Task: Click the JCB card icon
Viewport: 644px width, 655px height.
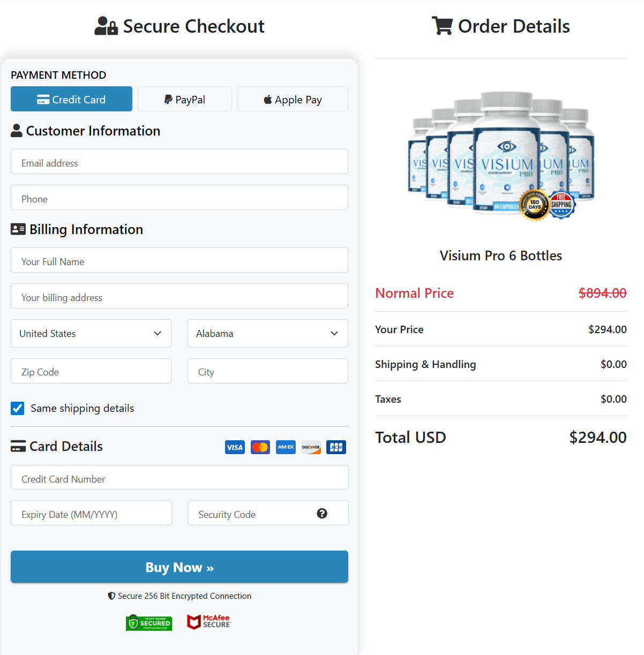Action: click(x=336, y=447)
